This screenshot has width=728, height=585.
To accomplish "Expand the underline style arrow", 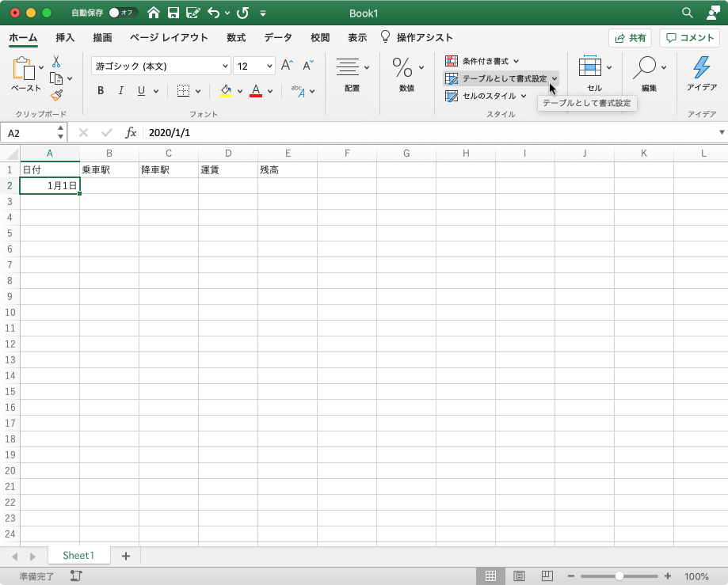I will click(156, 91).
